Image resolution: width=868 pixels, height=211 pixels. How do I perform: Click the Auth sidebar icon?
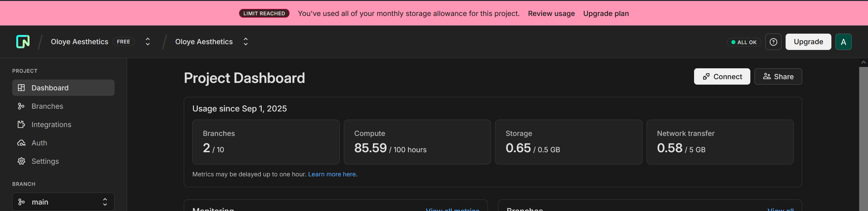21,143
